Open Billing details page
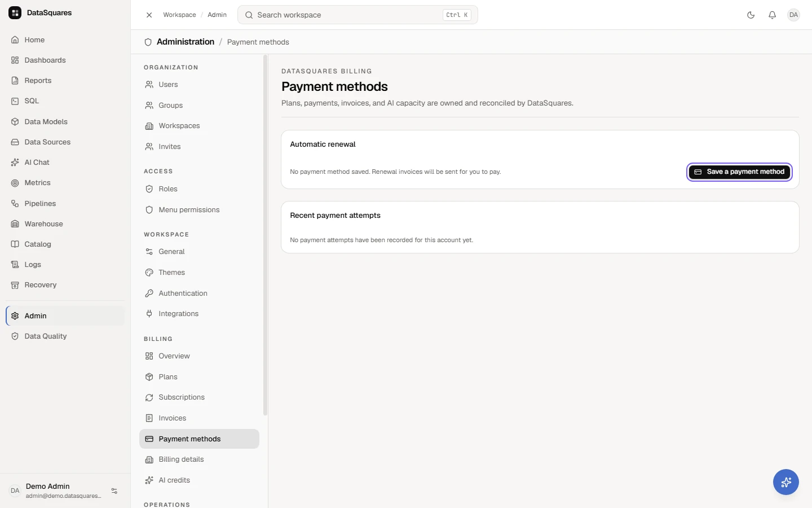812x508 pixels. click(x=199, y=459)
